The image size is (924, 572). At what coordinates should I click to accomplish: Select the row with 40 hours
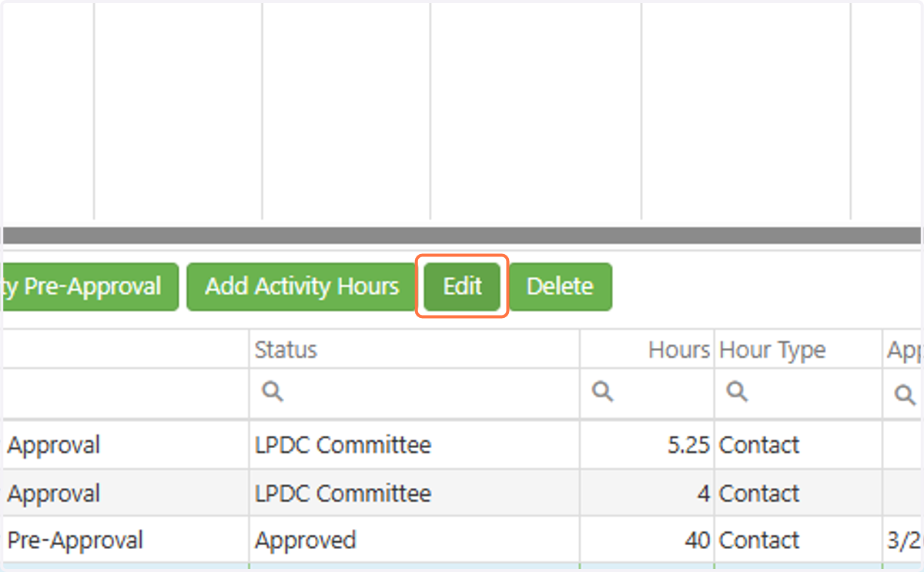point(462,540)
